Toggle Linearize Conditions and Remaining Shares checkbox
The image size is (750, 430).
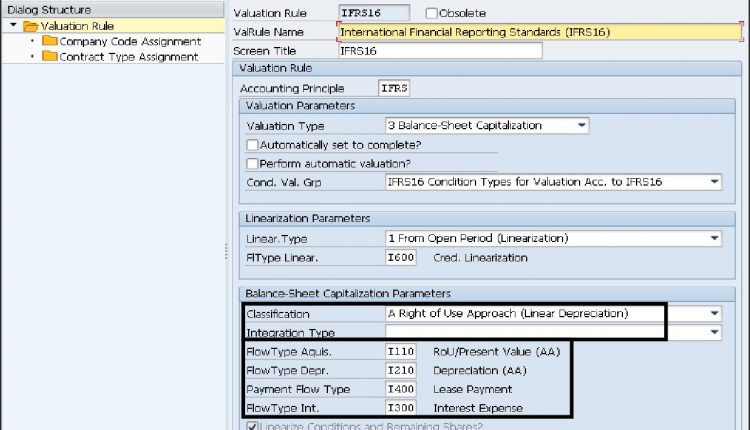click(252, 426)
